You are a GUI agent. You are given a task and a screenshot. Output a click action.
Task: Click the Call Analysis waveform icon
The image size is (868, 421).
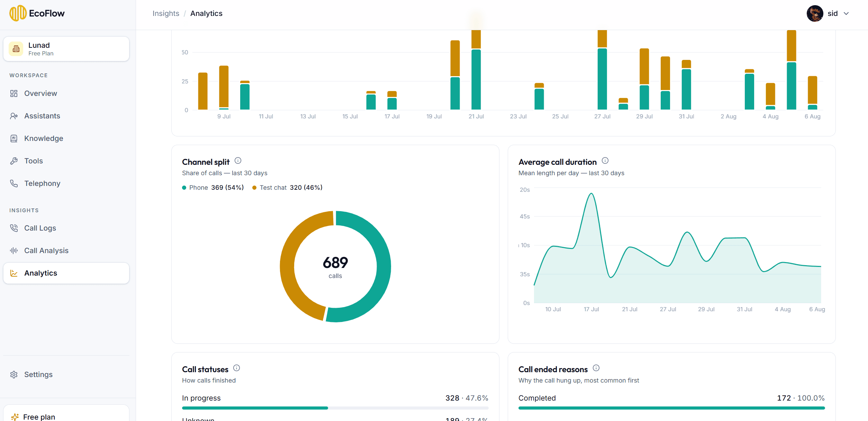click(14, 251)
